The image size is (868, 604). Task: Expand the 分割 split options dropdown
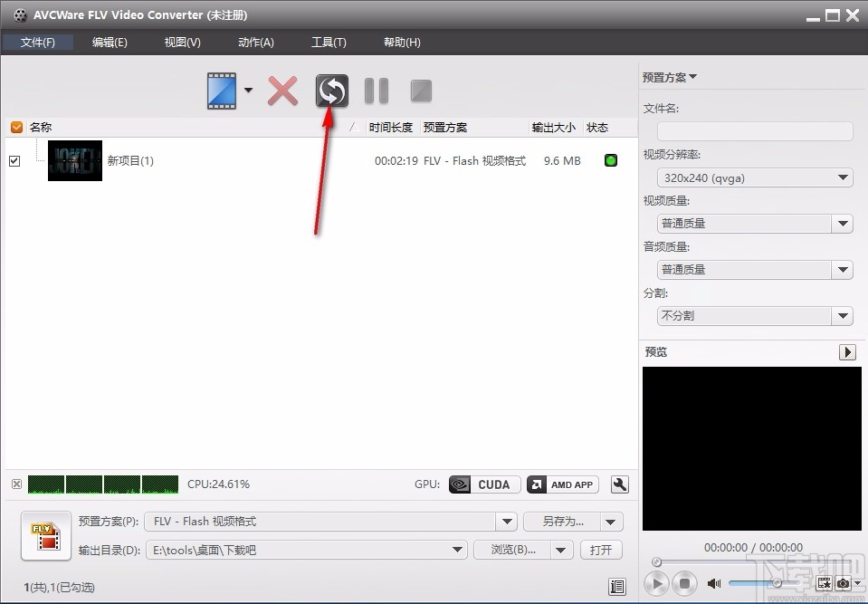coord(843,315)
